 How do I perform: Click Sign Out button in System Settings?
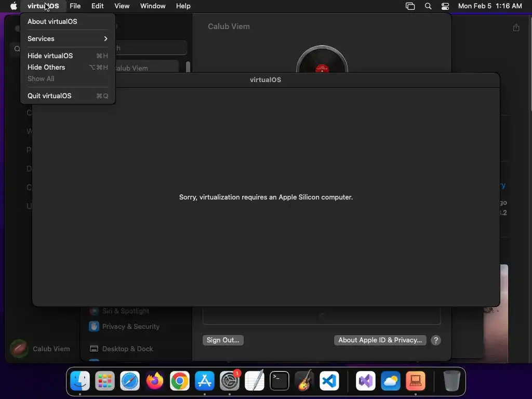pos(223,340)
